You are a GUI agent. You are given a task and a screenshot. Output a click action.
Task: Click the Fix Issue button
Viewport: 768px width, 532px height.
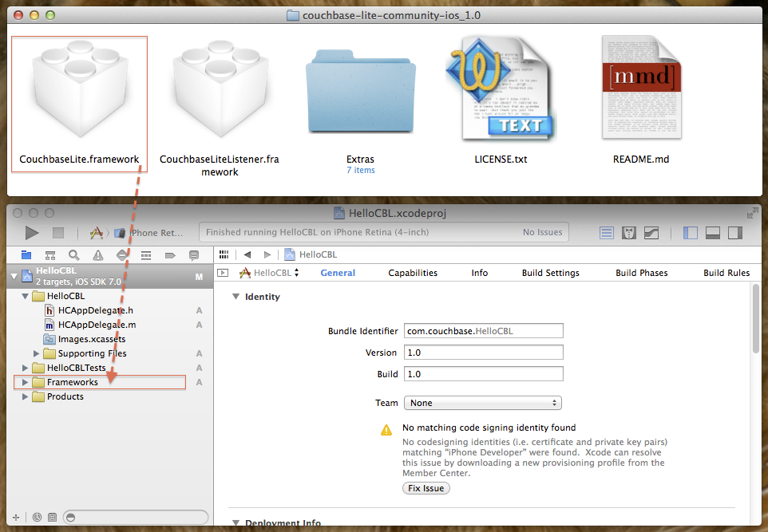426,488
